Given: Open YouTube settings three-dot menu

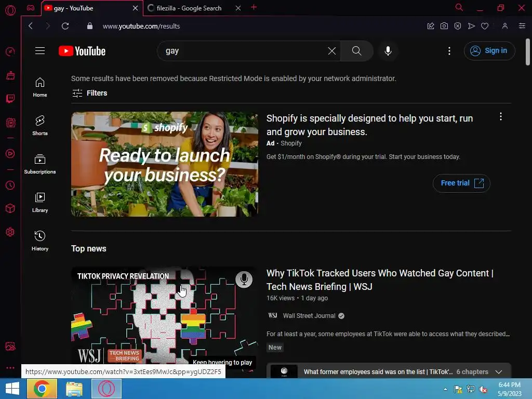Looking at the screenshot, I should pos(449,51).
